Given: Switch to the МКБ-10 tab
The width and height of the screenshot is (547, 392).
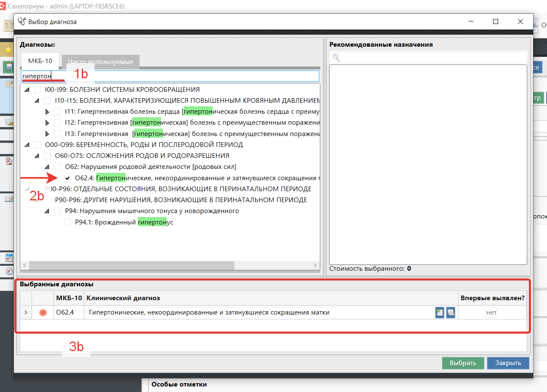Looking at the screenshot, I should tap(40, 61).
